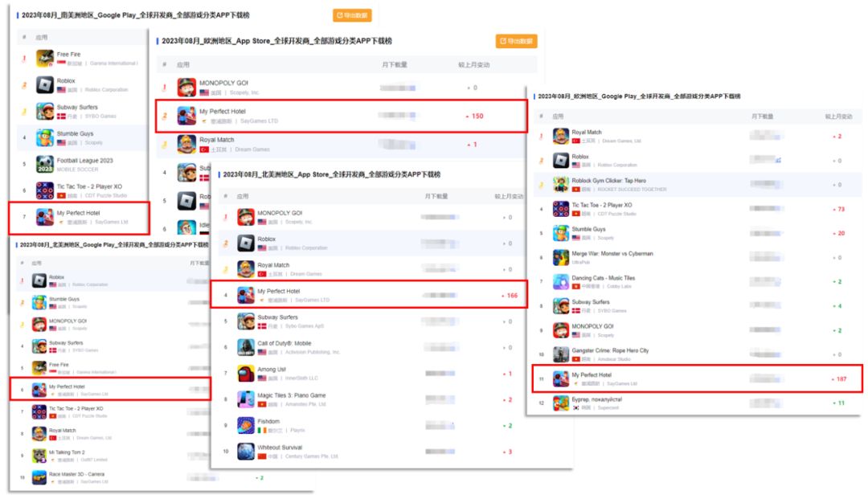Click 'Whiteout Survival' app name

click(280, 448)
